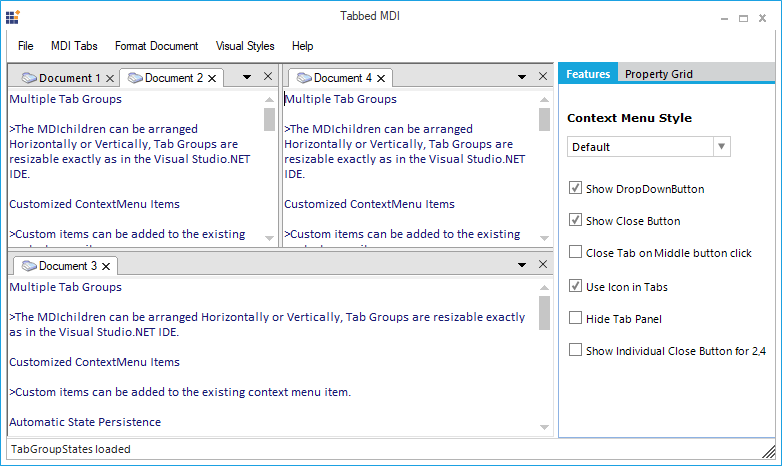Click the resize grip in the status bar corner
The width and height of the screenshot is (782, 466).
click(x=769, y=452)
